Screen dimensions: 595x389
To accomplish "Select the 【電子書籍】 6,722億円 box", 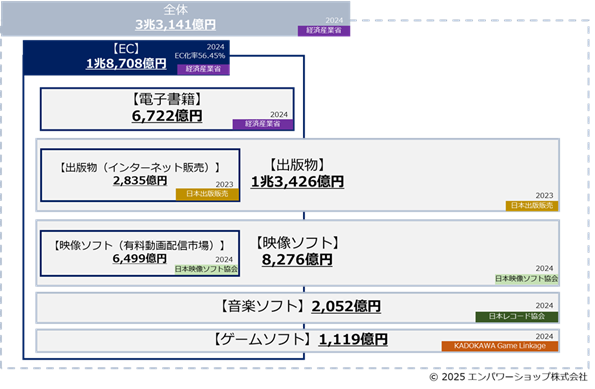I will pyautogui.click(x=167, y=109).
